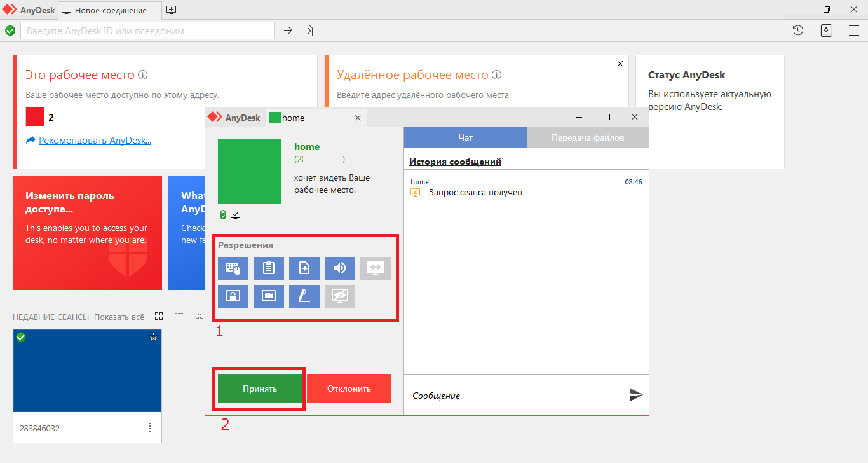868x463 pixels.
Task: Open the Передача файлов tab
Action: click(588, 137)
